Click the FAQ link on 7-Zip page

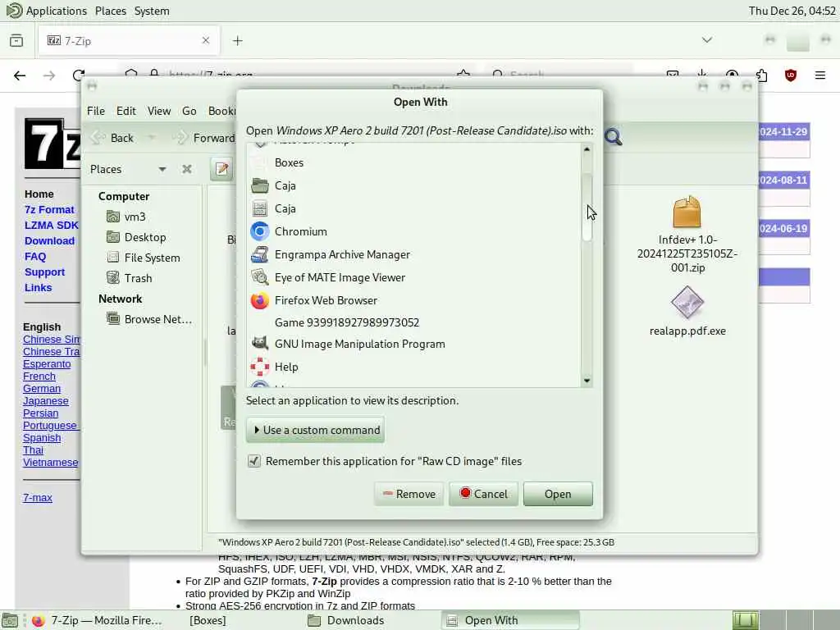coord(35,257)
